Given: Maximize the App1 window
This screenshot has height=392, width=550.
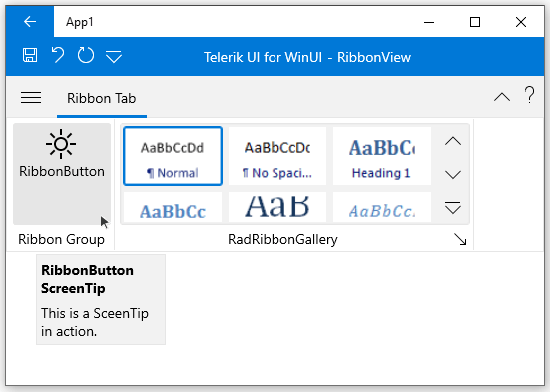Looking at the screenshot, I should 475,22.
